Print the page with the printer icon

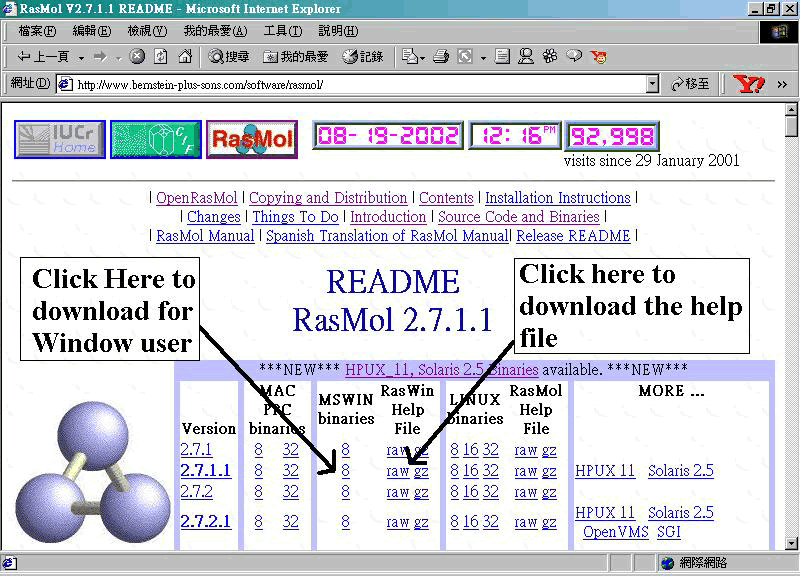[441, 56]
